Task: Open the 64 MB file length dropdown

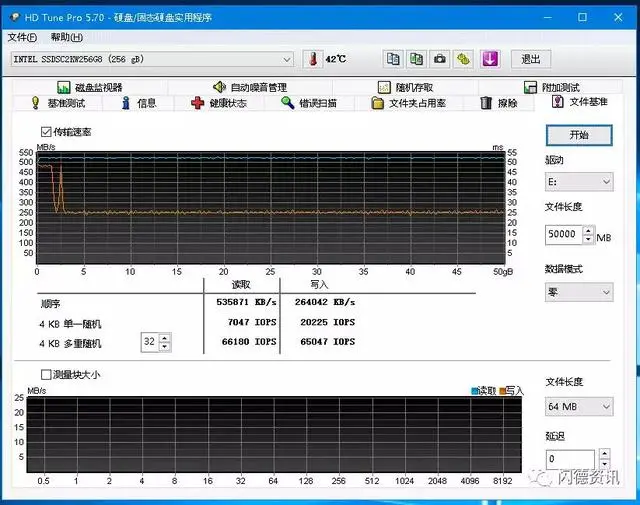Action: 579,407
